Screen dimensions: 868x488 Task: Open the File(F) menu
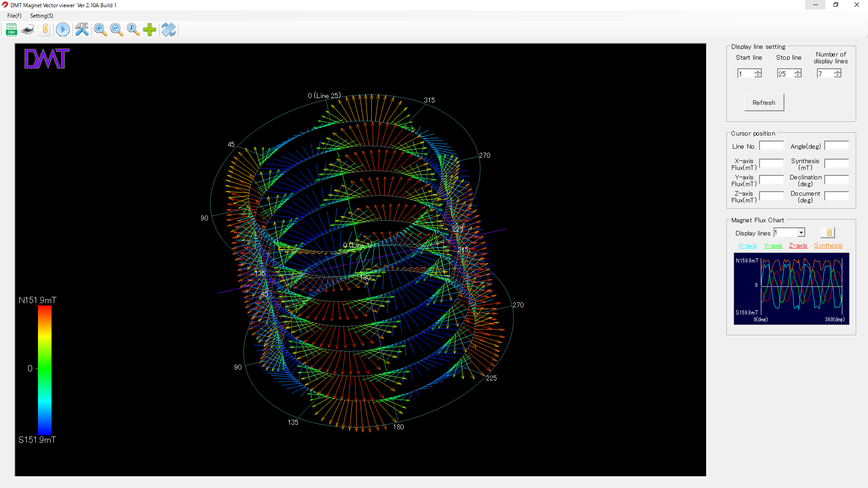click(x=14, y=16)
